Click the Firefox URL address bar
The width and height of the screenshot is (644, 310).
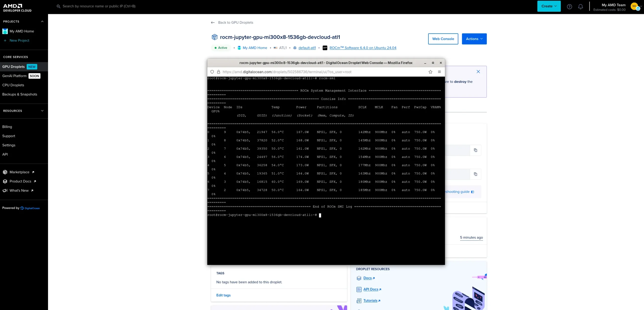[287, 72]
